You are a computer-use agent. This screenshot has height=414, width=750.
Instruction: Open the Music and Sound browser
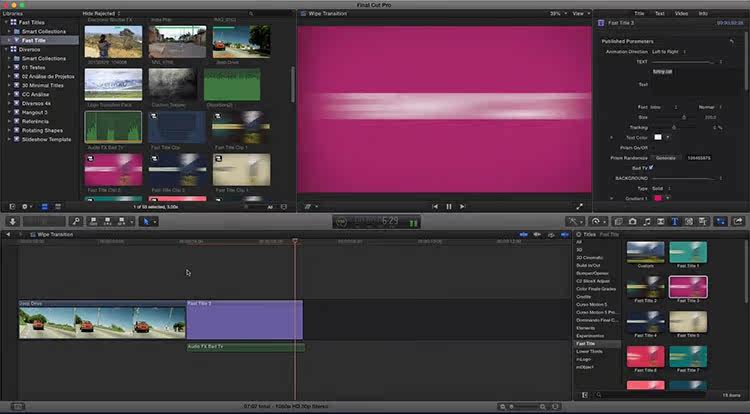pyautogui.click(x=647, y=221)
